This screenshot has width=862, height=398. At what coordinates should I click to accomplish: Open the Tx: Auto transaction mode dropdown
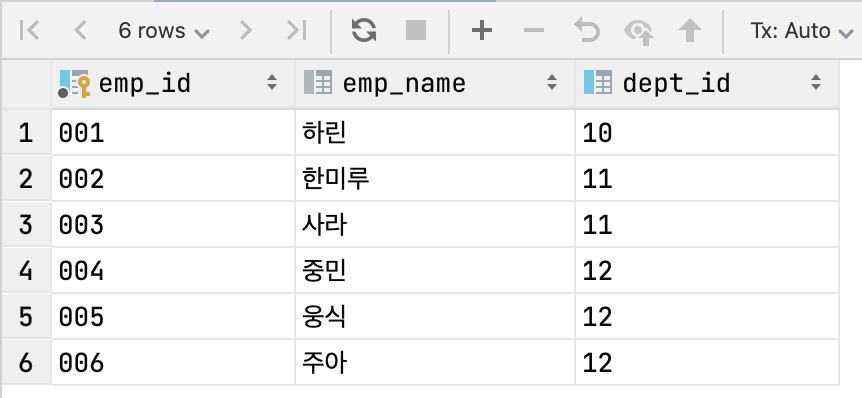[x=802, y=31]
